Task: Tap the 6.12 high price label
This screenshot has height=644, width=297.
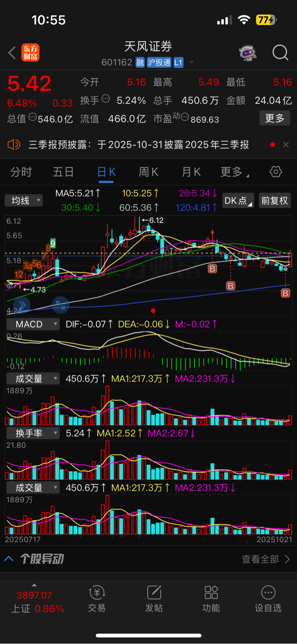Action: coord(152,220)
